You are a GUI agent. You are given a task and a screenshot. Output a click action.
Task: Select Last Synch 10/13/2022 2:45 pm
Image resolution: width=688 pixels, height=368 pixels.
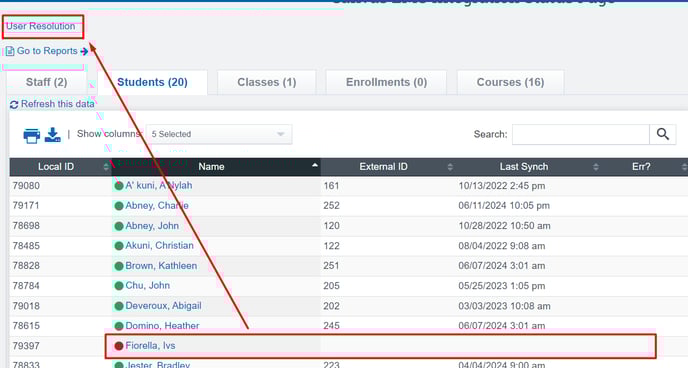[502, 186]
